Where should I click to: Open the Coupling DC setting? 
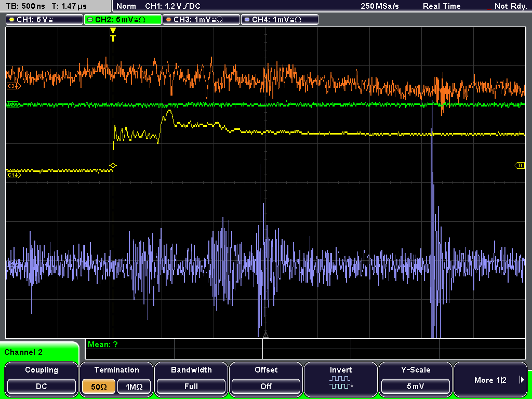(42, 387)
